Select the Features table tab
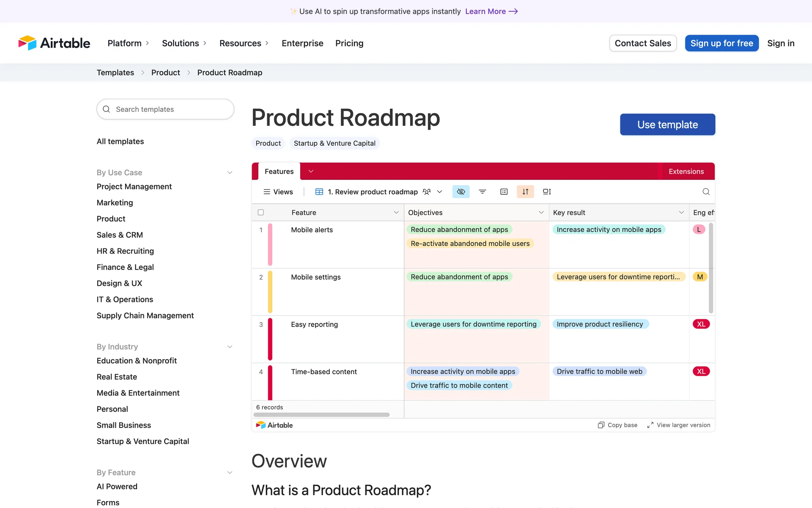The height and width of the screenshot is (508, 812). [279, 171]
